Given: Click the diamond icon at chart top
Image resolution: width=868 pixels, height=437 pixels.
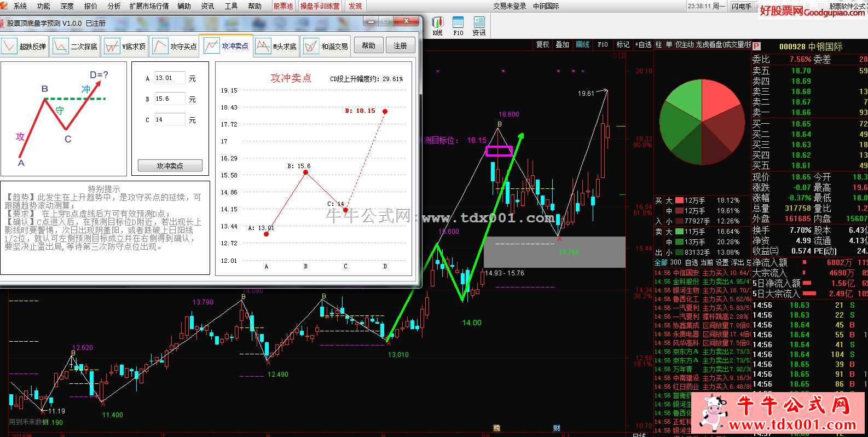Looking at the screenshot, I should 614,55.
